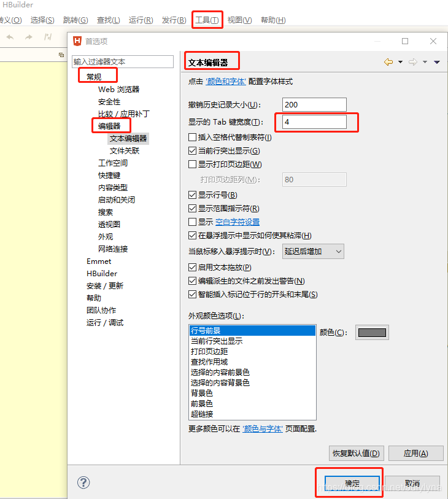Select 常规 in the preferences tree
This screenshot has width=448, height=499.
[x=94, y=77]
